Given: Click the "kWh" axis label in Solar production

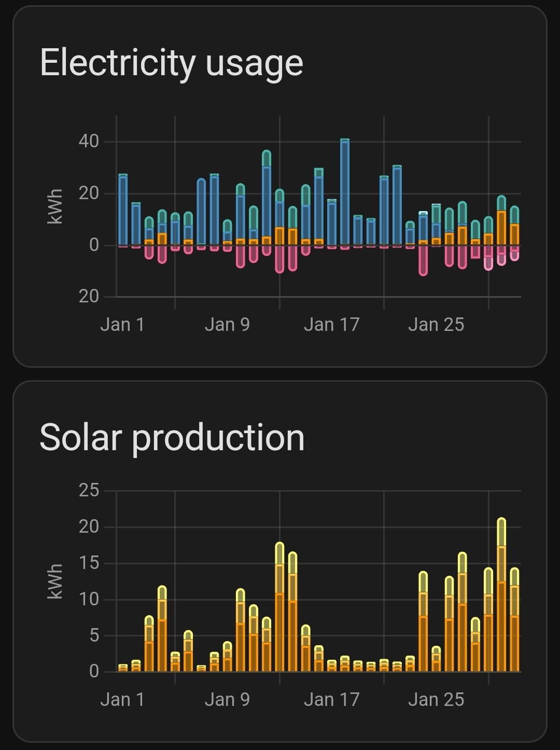Looking at the screenshot, I should point(55,581).
